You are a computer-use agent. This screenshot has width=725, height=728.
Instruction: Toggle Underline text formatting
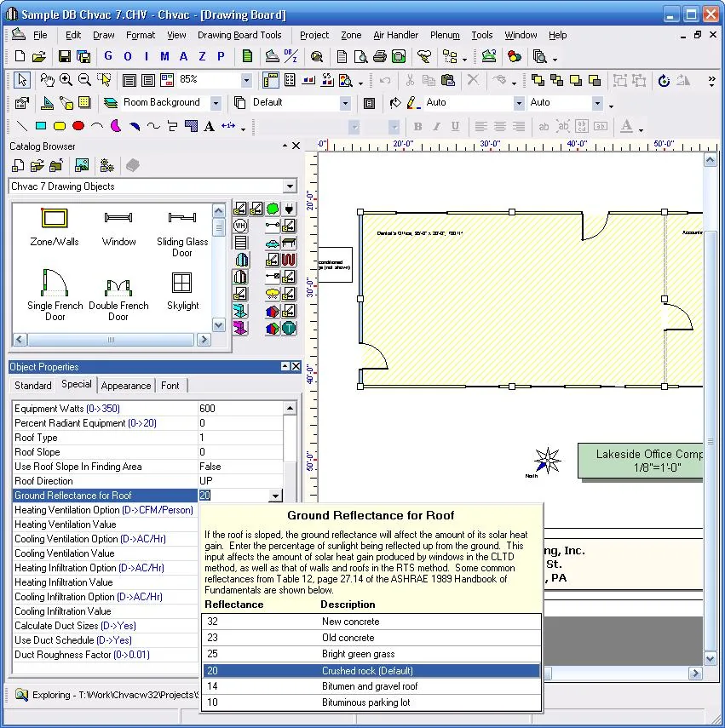click(455, 126)
